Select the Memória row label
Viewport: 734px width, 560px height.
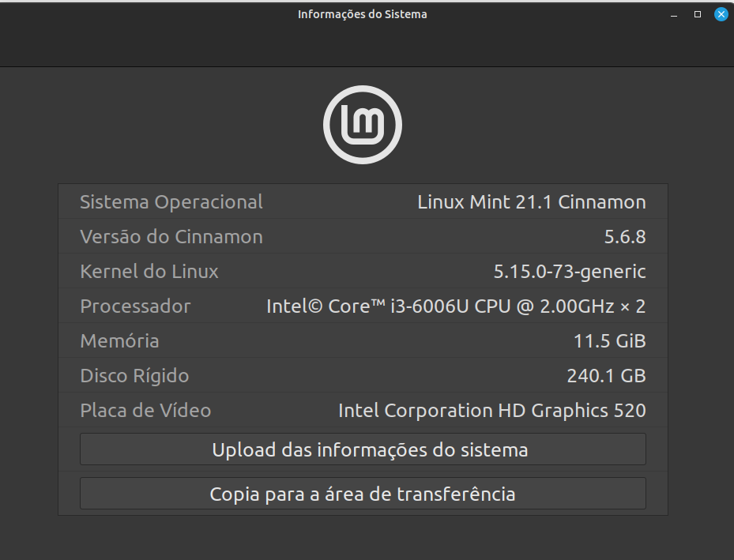pyautogui.click(x=119, y=341)
